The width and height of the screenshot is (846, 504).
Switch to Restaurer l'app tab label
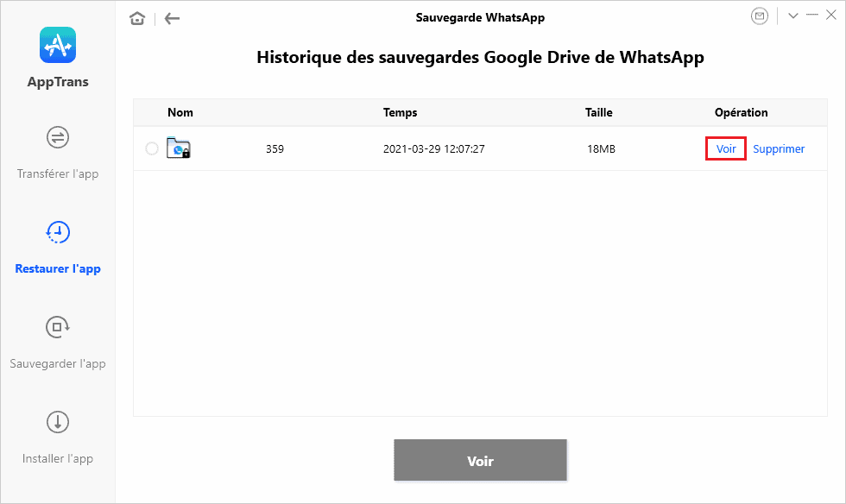pos(58,268)
